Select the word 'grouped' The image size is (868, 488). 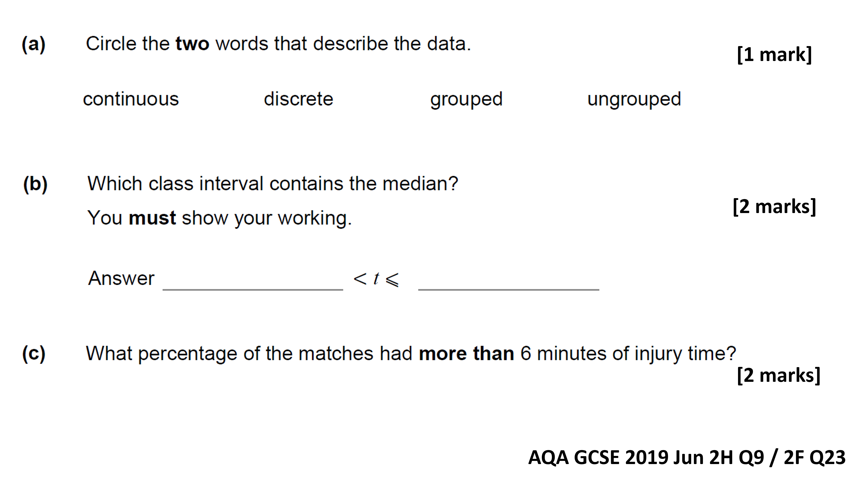point(466,100)
